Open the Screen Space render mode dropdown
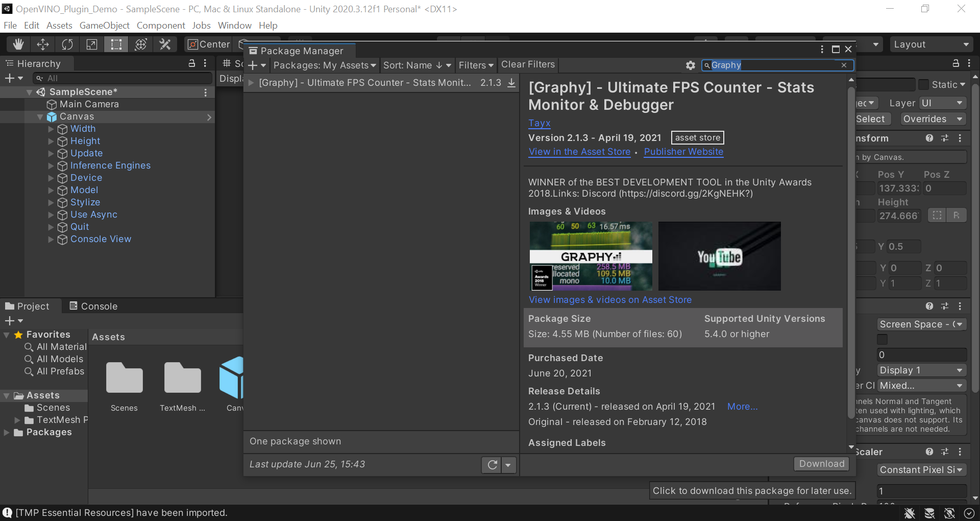The width and height of the screenshot is (980, 521). 922,324
